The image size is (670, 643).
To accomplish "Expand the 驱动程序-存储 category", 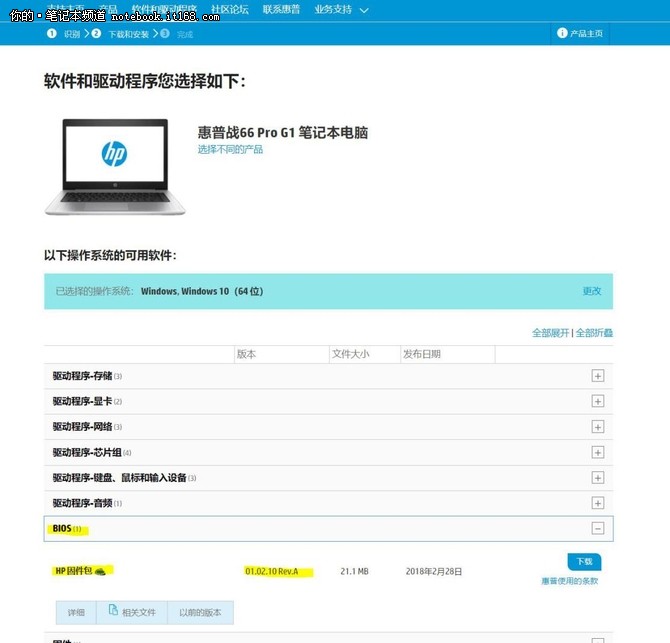I will pos(597,376).
